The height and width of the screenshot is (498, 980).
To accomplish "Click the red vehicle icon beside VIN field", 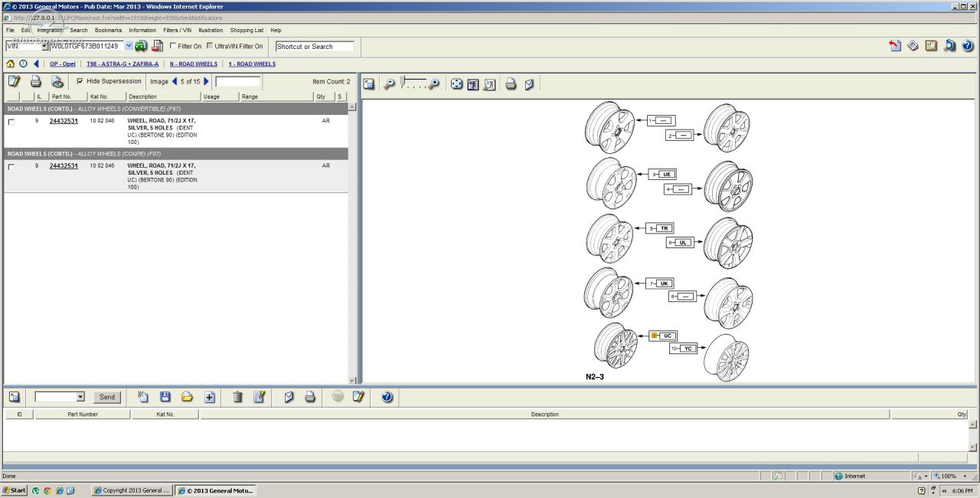I will pyautogui.click(x=158, y=46).
